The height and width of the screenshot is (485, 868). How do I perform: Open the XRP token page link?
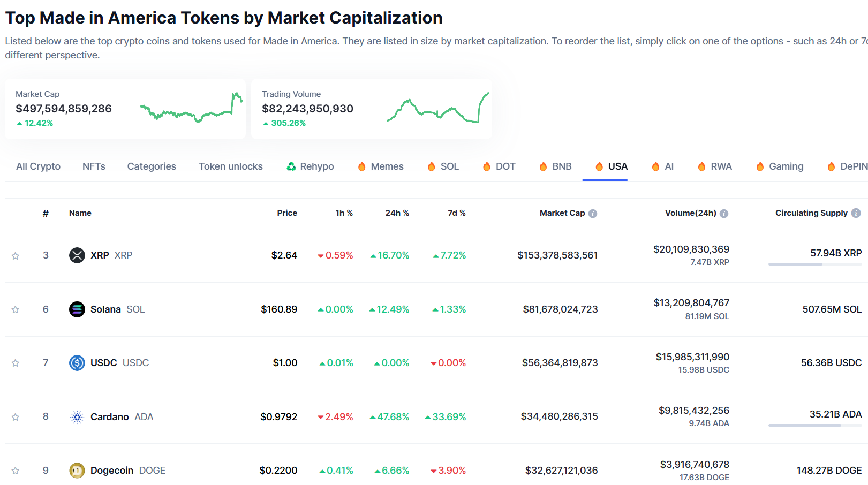(100, 255)
